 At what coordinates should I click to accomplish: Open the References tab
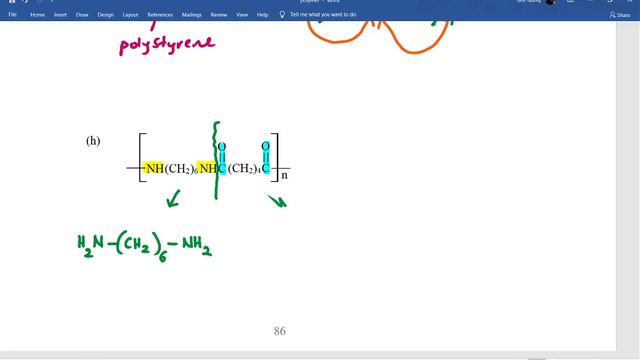click(160, 15)
